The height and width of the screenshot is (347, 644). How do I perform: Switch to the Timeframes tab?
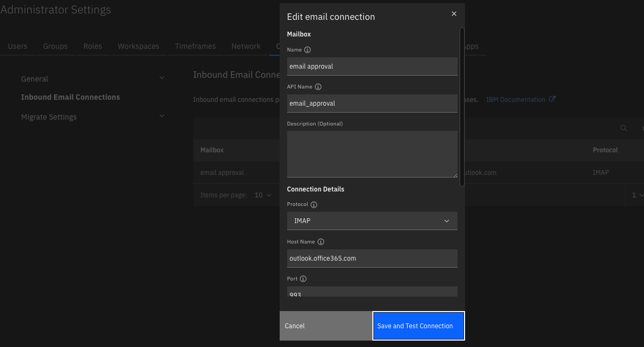[x=196, y=46]
